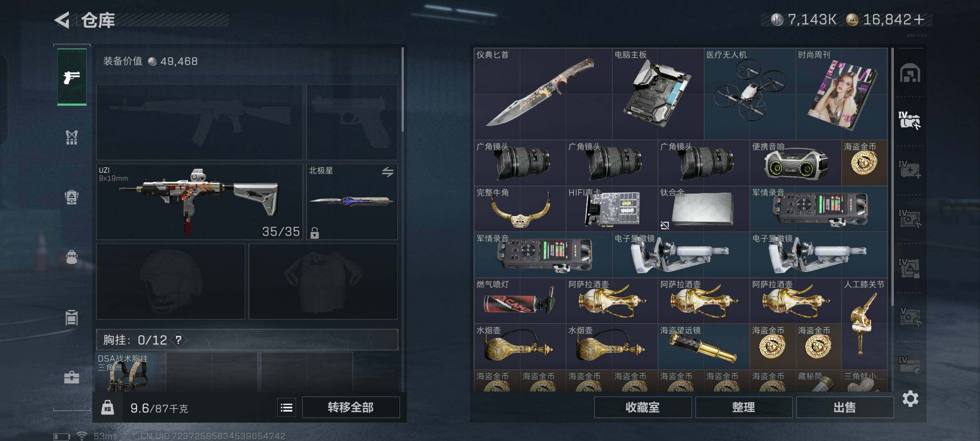This screenshot has height=441, width=980.
Task: Show chest rig help question mark
Action: (178, 340)
